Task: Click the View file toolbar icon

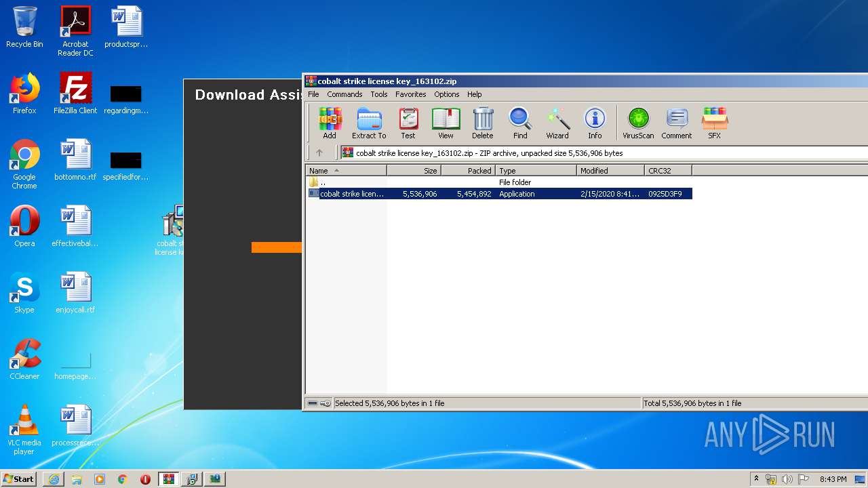Action: 446,123
